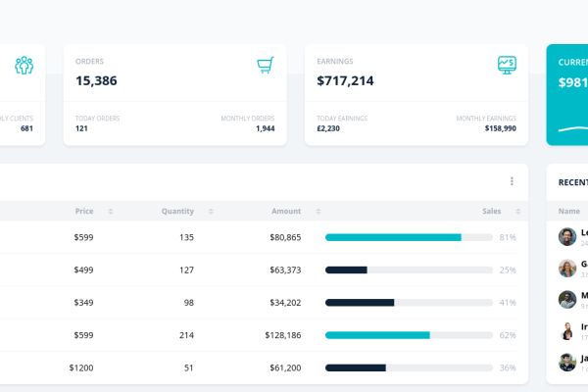Click the quantity 127 cell
The width and height of the screenshot is (588, 392).
pos(187,270)
